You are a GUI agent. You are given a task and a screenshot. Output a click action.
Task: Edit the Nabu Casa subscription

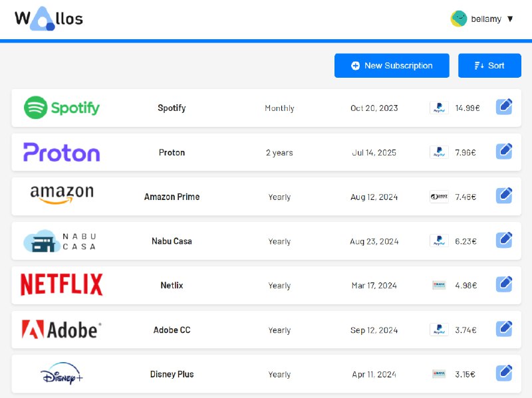click(504, 241)
